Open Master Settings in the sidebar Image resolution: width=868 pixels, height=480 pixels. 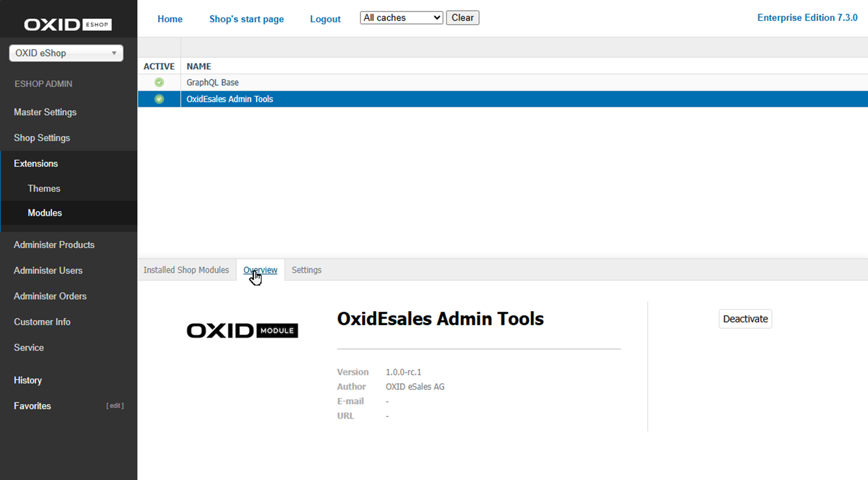click(x=45, y=112)
